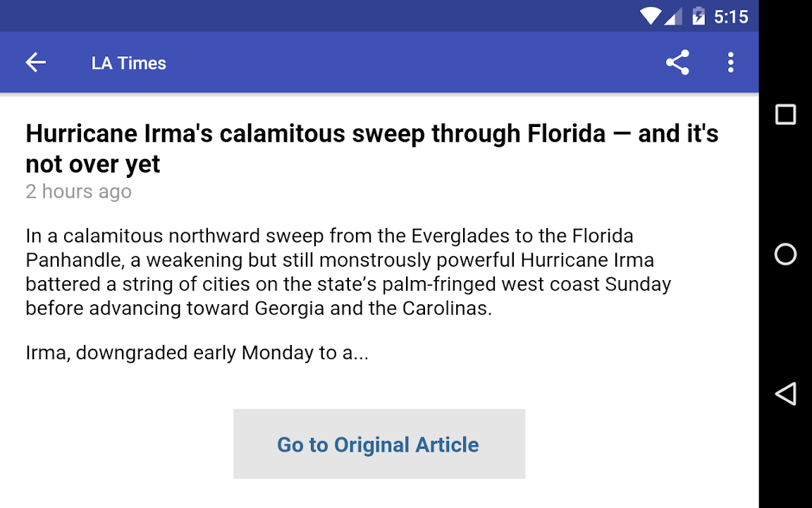Tap the paragraph starting "In a calamitous northward"
812x508 pixels.
[x=348, y=272]
